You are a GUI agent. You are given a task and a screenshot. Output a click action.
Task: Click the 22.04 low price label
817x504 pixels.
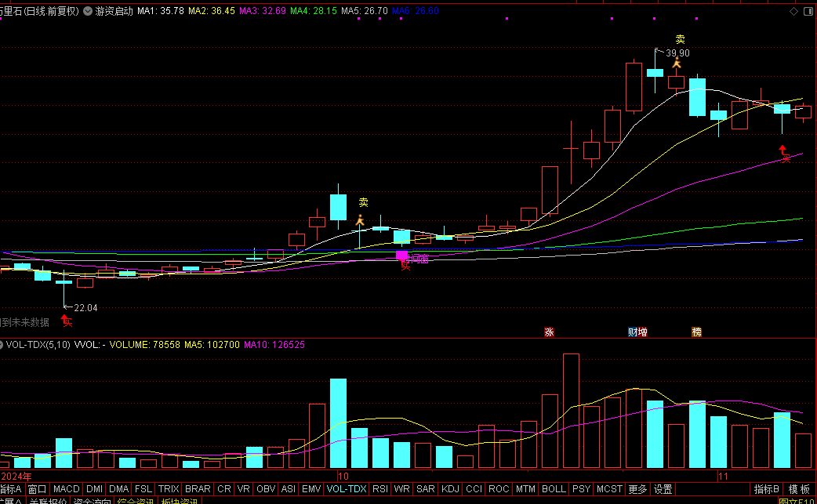click(86, 308)
